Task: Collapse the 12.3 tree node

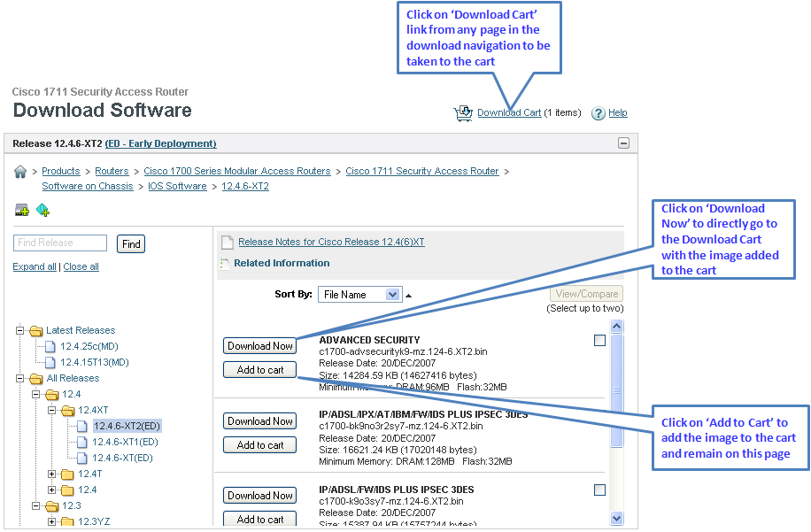Action: click(x=35, y=505)
